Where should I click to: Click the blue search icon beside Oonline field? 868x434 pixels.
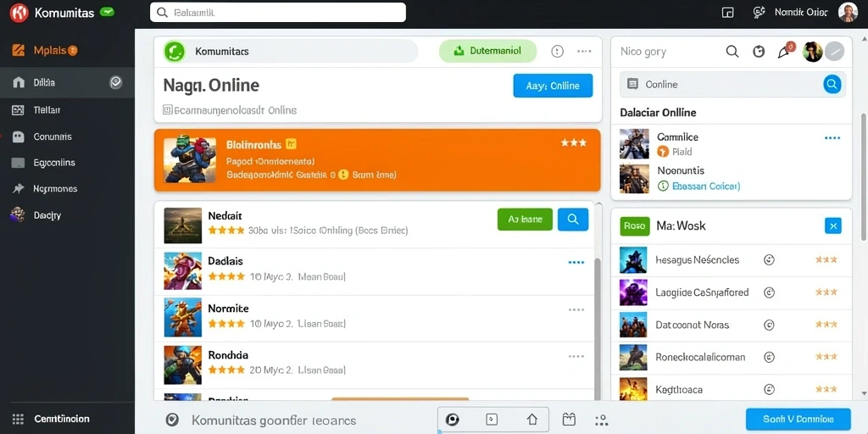[832, 84]
